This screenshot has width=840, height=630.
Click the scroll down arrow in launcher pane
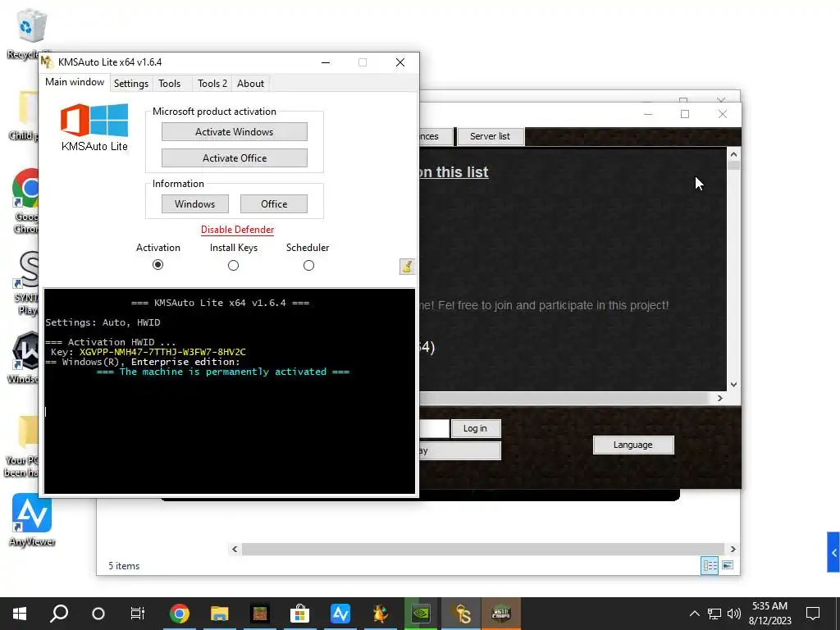coord(733,385)
